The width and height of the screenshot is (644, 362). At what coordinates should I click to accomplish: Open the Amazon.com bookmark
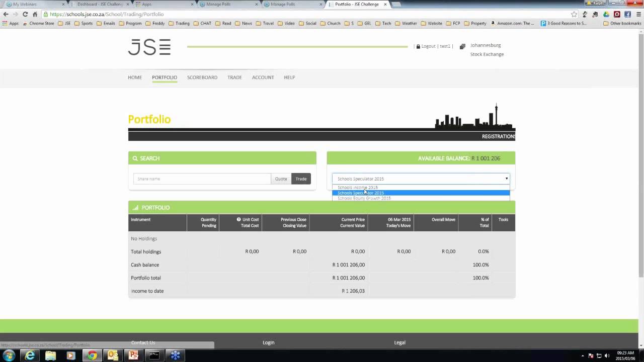pyautogui.click(x=513, y=23)
